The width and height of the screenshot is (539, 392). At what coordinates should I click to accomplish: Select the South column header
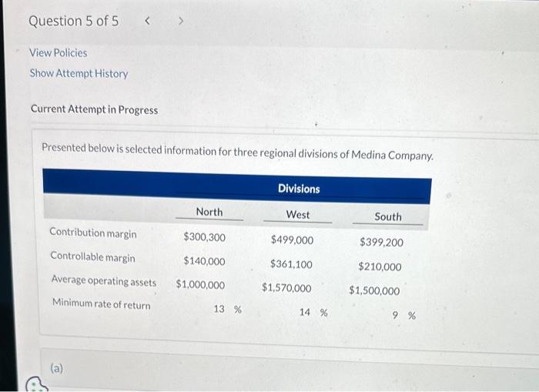pyautogui.click(x=388, y=216)
